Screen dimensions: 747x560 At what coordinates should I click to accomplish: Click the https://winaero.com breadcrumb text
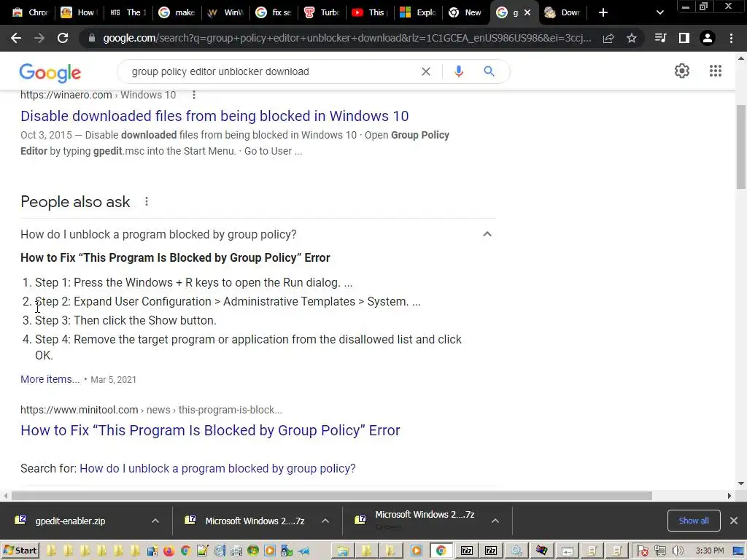click(x=66, y=95)
